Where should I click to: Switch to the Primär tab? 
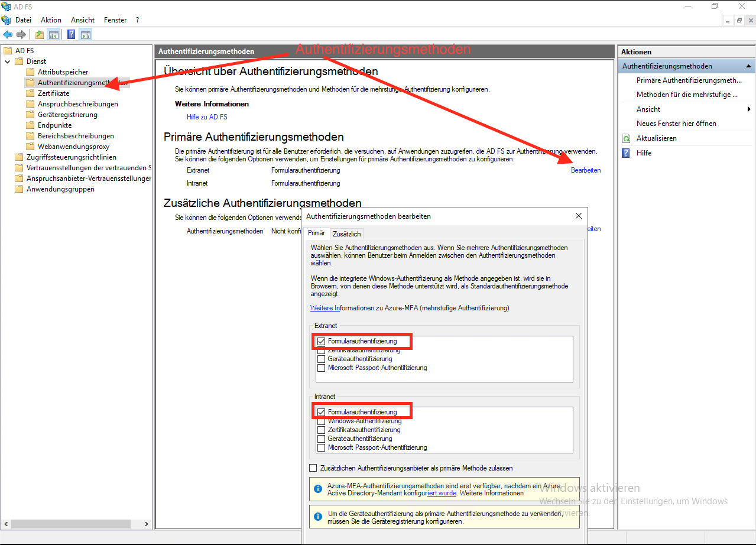click(316, 233)
